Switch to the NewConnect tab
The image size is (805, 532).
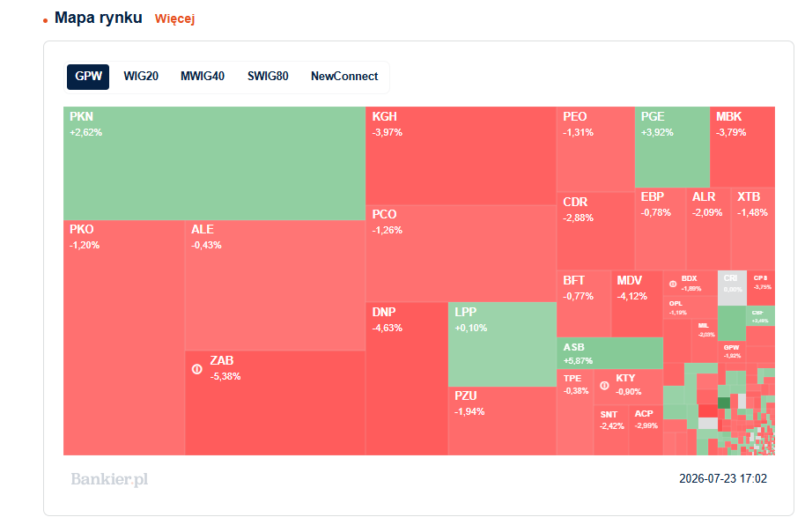[344, 77]
